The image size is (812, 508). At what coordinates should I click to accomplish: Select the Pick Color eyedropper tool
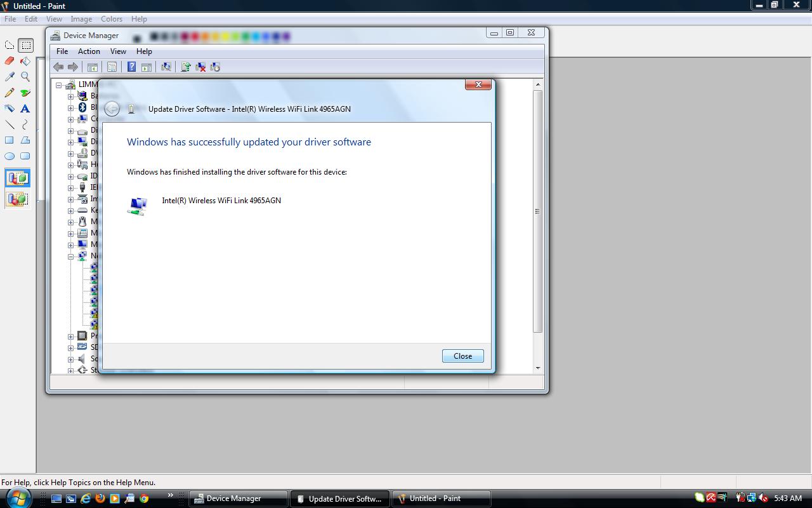10,77
